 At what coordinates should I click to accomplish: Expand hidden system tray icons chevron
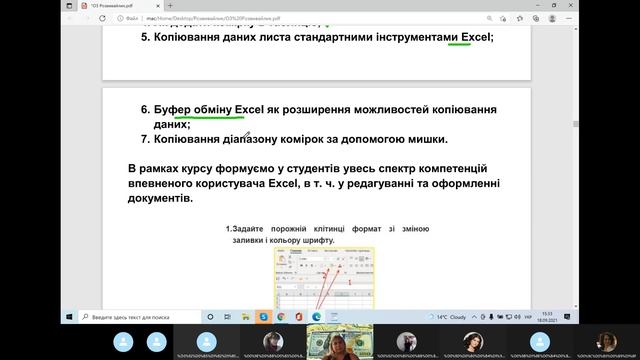[x=474, y=317]
